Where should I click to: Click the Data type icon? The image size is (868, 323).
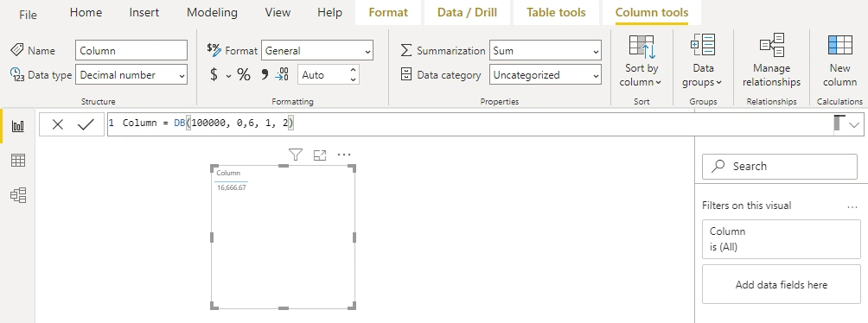coord(17,74)
